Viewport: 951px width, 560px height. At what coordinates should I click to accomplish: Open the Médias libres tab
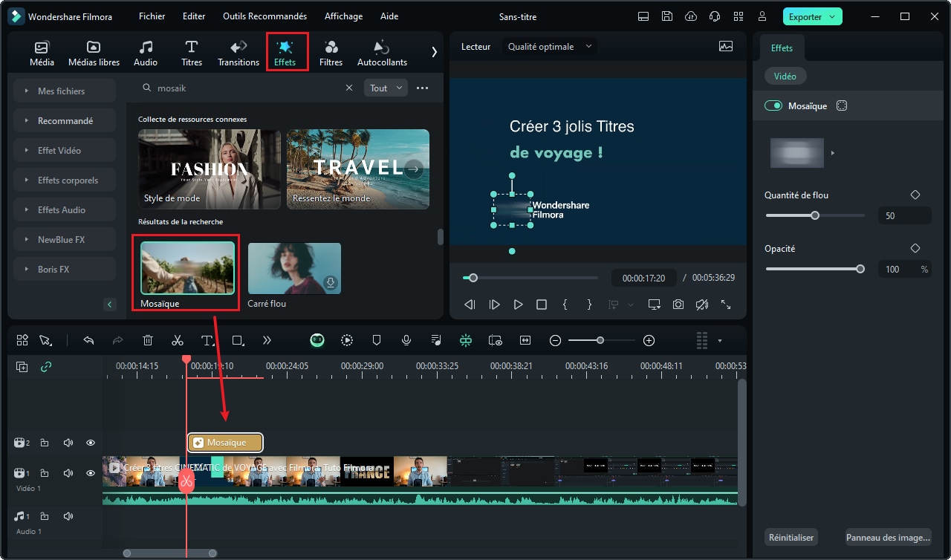[x=94, y=53]
